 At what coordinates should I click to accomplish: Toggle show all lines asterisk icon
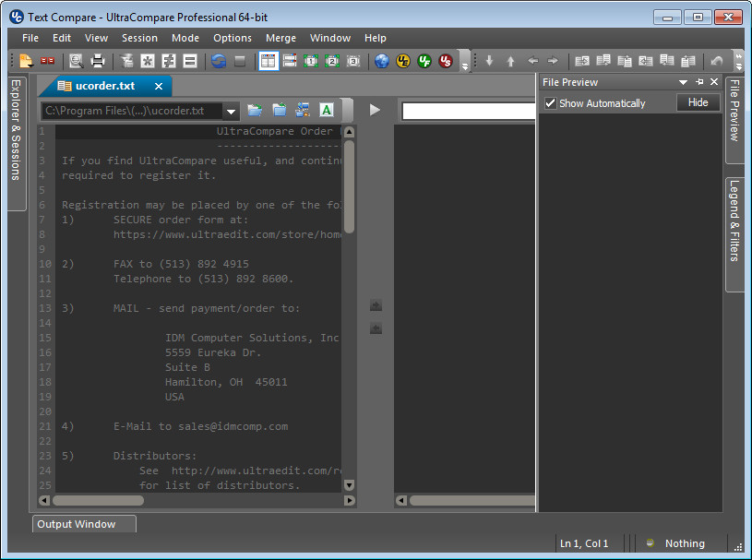(x=148, y=61)
